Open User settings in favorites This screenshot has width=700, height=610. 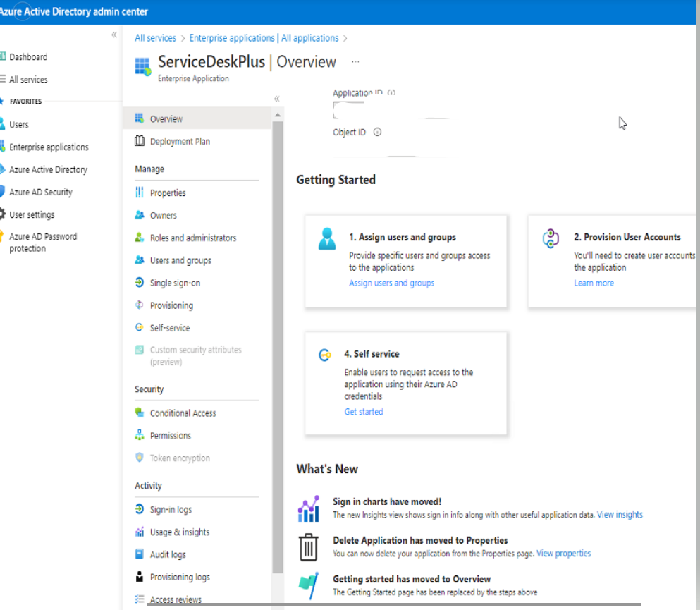(x=32, y=215)
